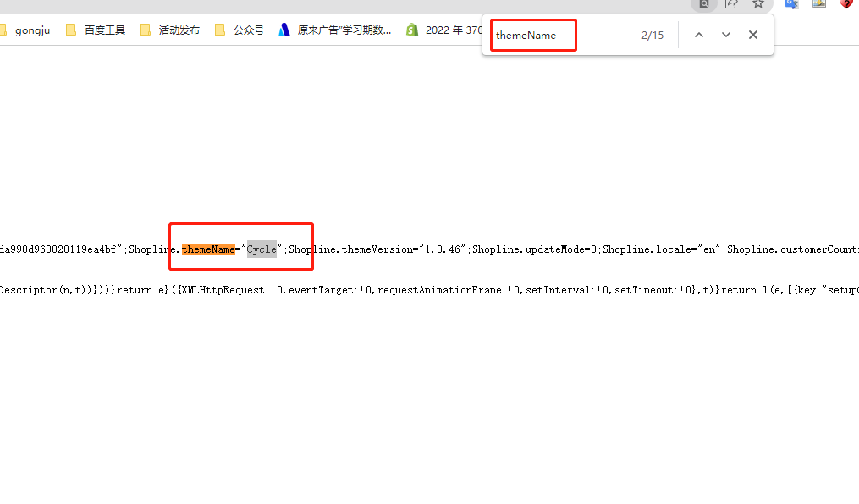Screen dimensions: 859x504
Task: Jump to next find match
Action: [725, 35]
